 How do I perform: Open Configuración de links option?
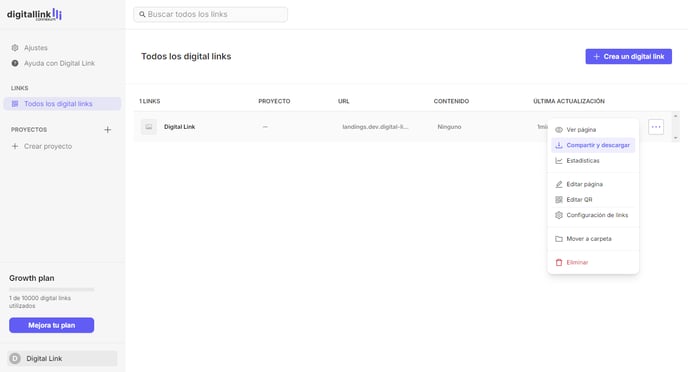593,215
